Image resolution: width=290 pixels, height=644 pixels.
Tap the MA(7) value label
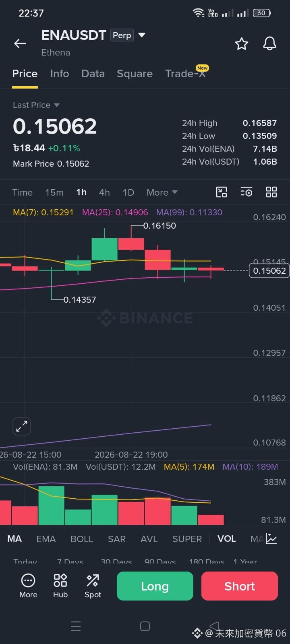point(43,212)
